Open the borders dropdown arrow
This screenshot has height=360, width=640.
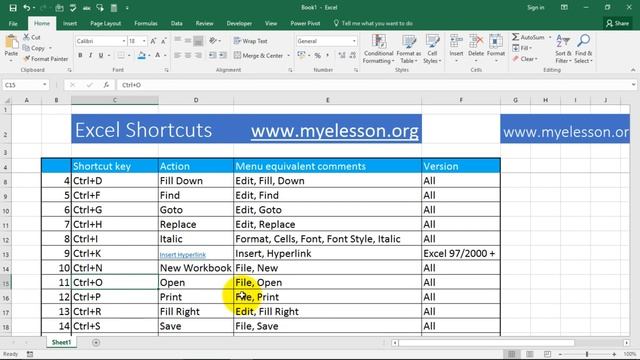[129, 56]
